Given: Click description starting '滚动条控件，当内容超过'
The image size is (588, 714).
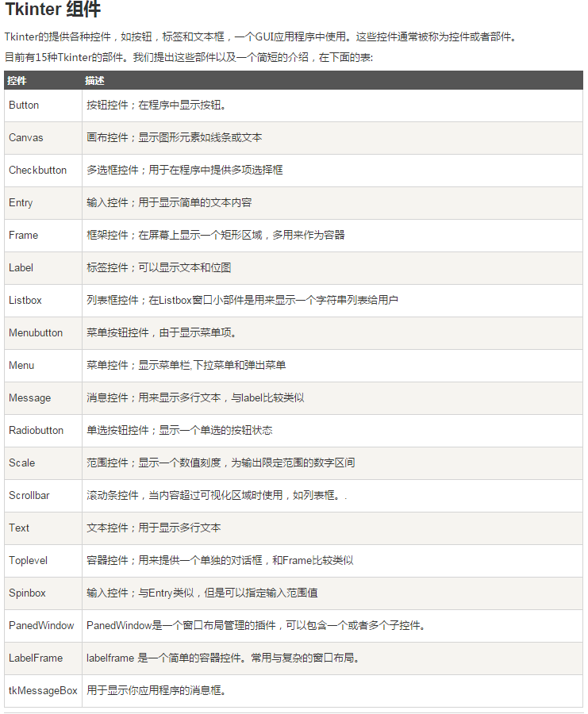Looking at the screenshot, I should [x=217, y=495].
